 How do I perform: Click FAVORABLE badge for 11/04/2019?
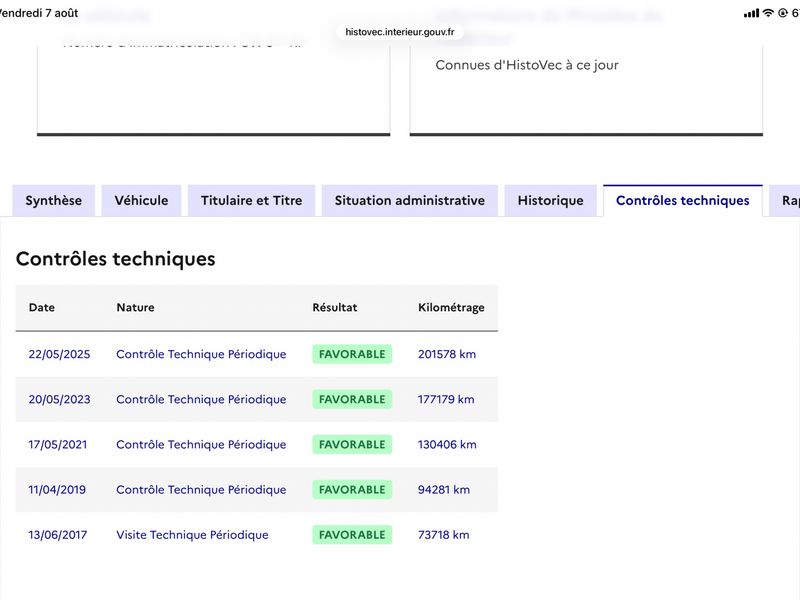[x=352, y=490]
